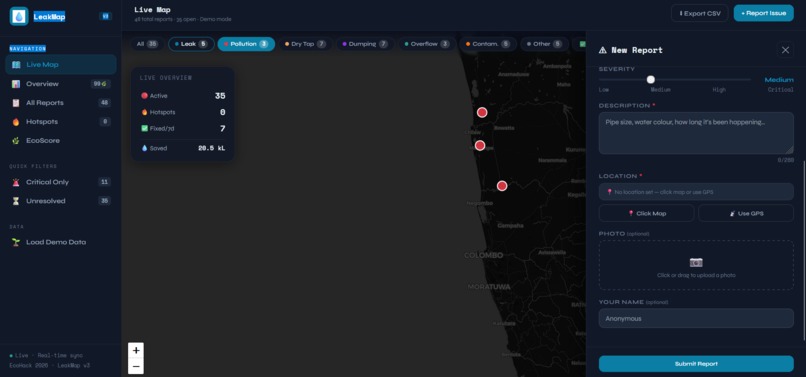Click the severity slider handle
This screenshot has height=377, width=806.
pyautogui.click(x=651, y=80)
